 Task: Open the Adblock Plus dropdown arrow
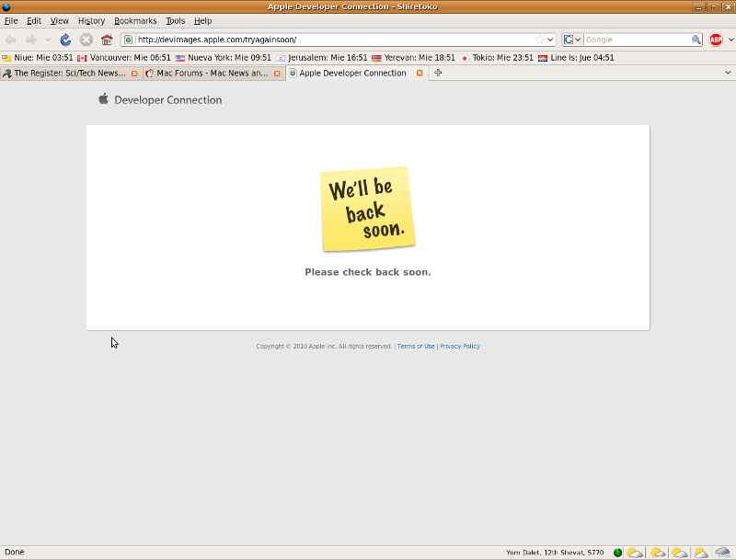[730, 40]
